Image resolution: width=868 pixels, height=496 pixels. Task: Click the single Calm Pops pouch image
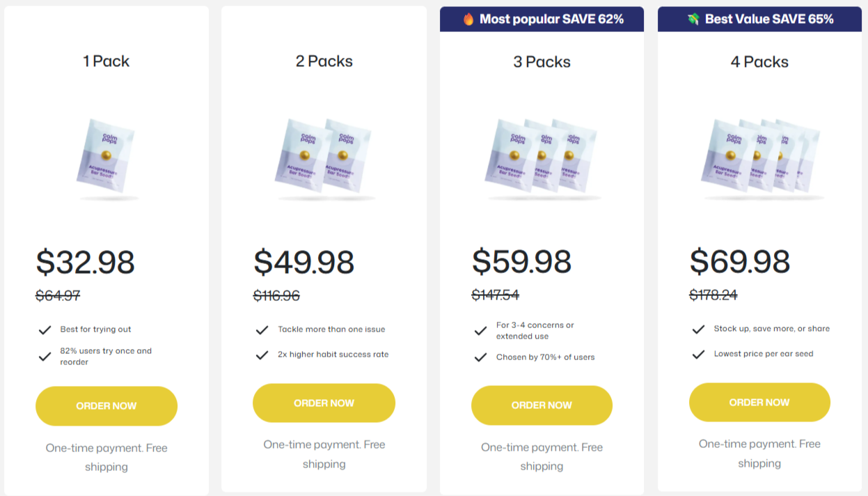(x=106, y=156)
